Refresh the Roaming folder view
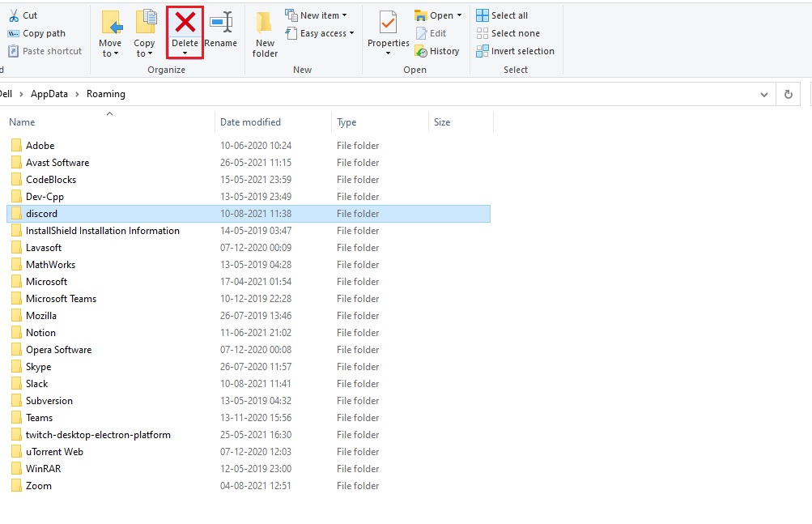The height and width of the screenshot is (524, 812). (789, 94)
